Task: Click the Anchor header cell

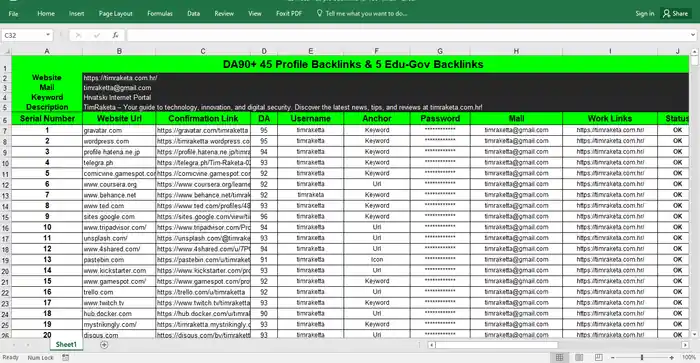Action: [x=377, y=118]
